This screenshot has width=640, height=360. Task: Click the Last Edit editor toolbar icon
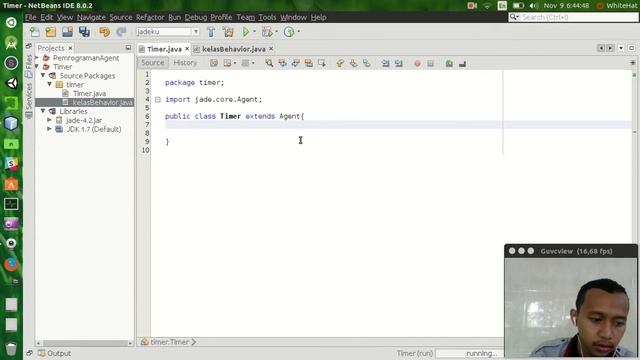tap(214, 63)
